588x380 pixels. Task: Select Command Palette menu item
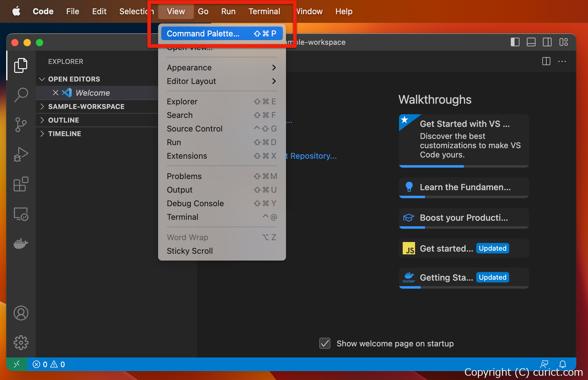coord(222,34)
